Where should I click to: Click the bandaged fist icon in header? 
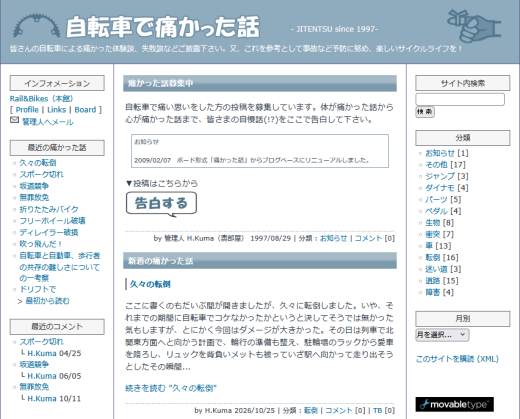pos(474,26)
